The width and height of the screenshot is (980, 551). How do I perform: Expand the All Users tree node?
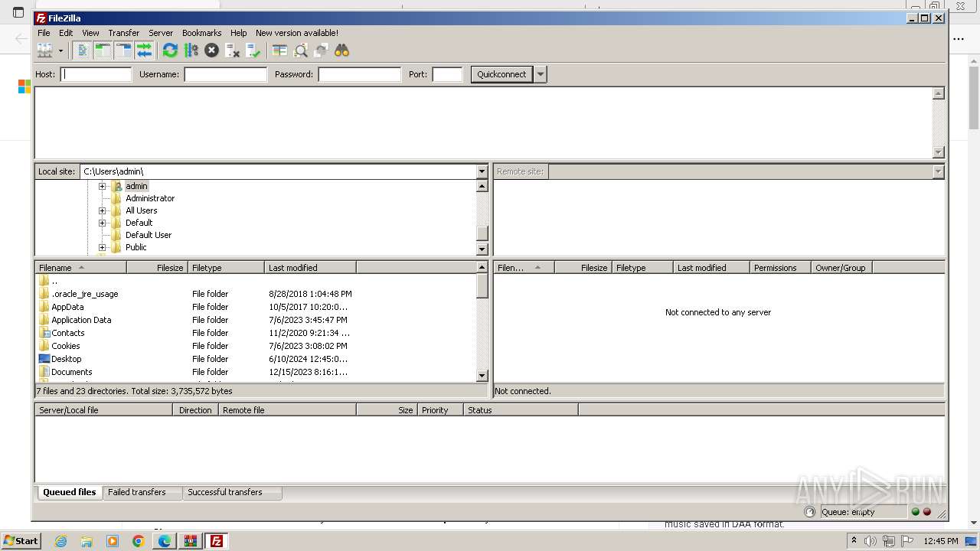[x=102, y=210]
